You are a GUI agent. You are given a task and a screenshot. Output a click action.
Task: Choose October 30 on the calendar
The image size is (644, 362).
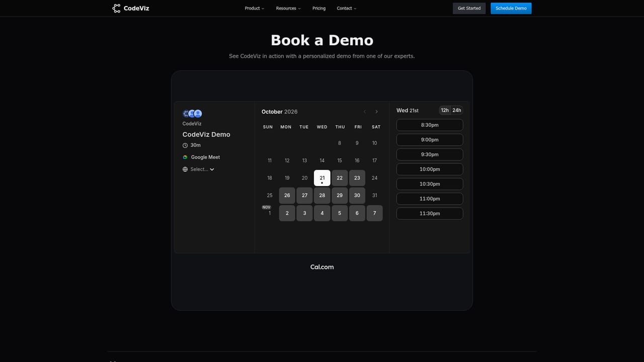pos(357,196)
